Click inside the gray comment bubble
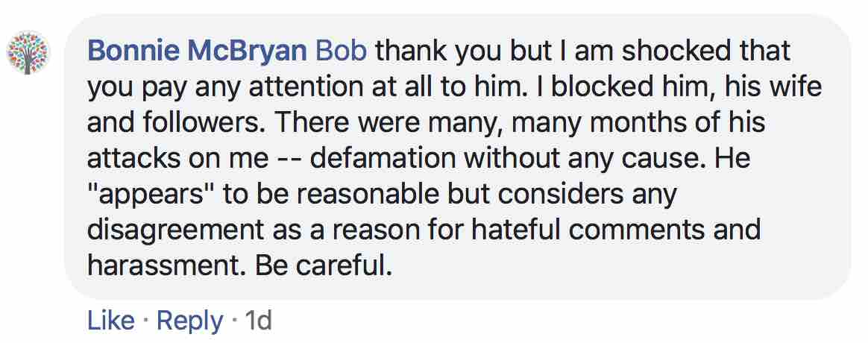Viewport: 868px width, 343px height. pyautogui.click(x=457, y=157)
